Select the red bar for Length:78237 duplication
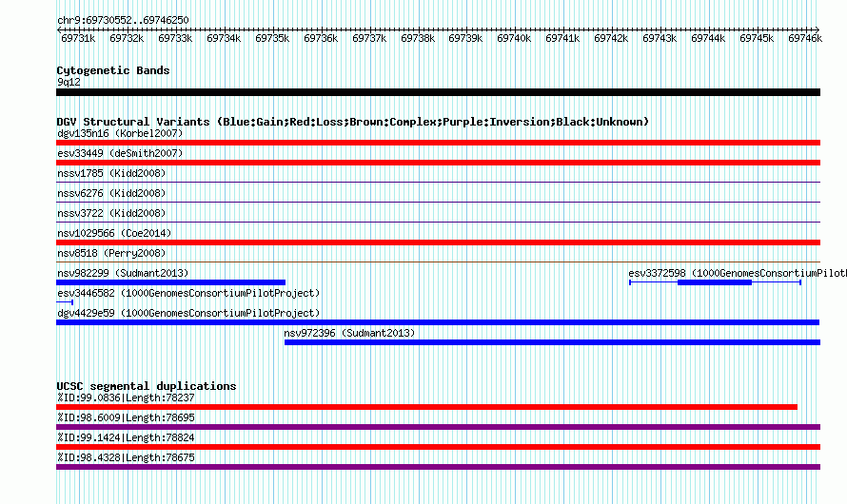 [x=426, y=407]
